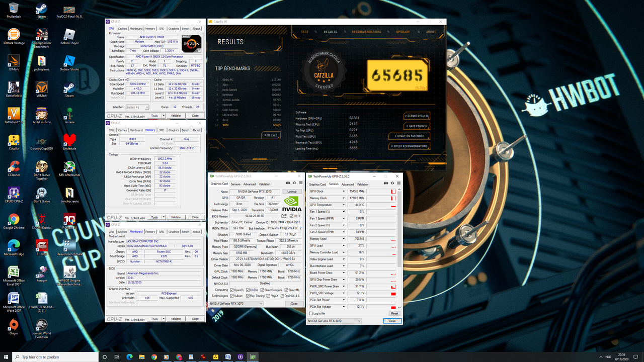Open the GPU Temperature sensor dropdown
The height and width of the screenshot is (362, 644).
coord(344,205)
